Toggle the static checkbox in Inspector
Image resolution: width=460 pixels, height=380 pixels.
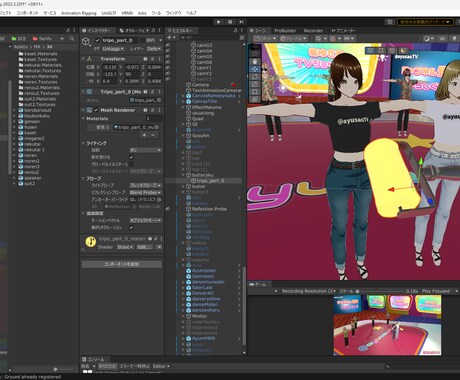pos(143,40)
